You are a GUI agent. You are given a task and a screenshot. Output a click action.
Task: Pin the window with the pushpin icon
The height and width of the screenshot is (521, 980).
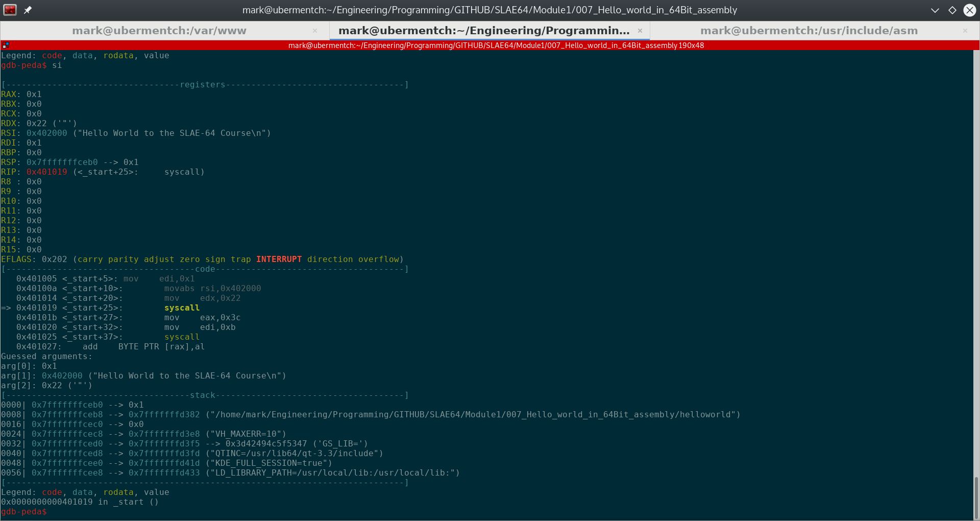click(28, 10)
